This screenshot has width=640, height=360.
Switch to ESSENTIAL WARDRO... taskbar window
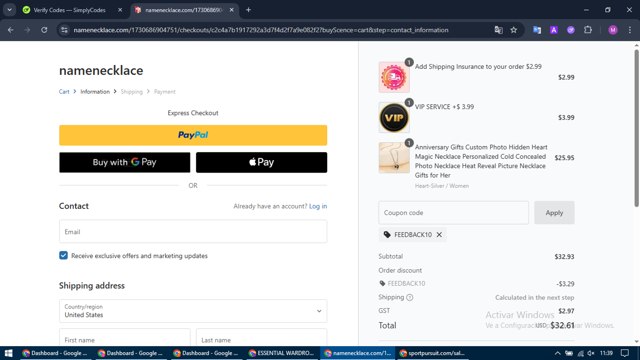coord(282,353)
